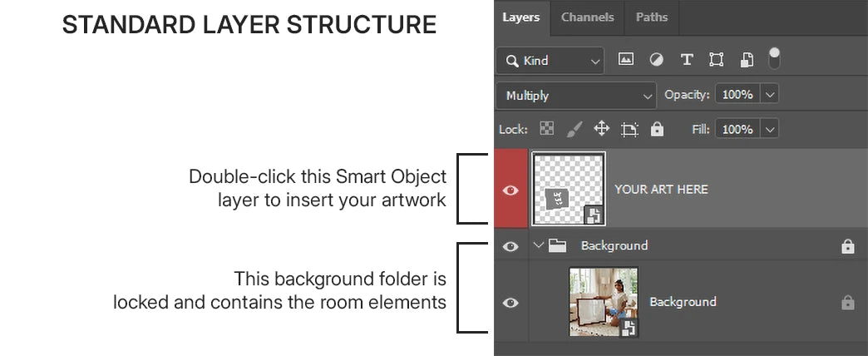Image resolution: width=868 pixels, height=356 pixels.
Task: Open the Multiply blend mode dropdown
Action: click(576, 96)
